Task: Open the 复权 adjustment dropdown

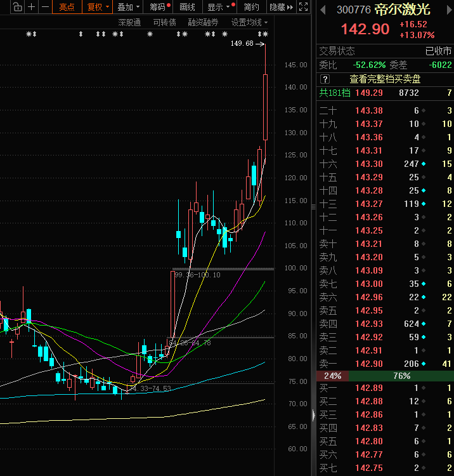Action: coord(98,7)
